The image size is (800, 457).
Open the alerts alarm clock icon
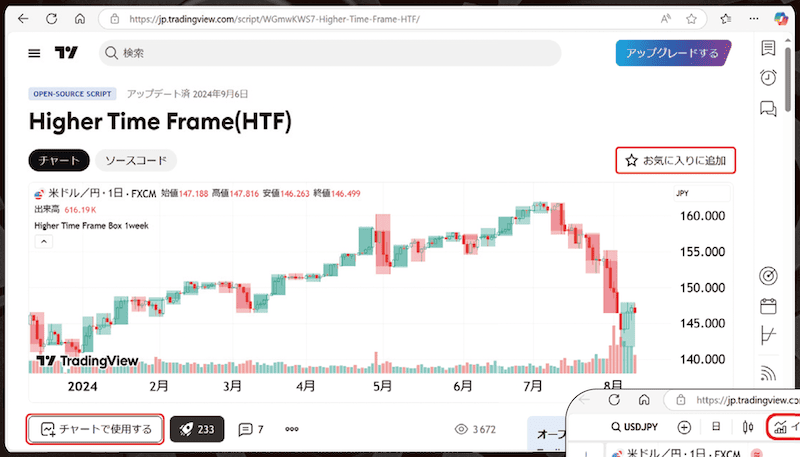(x=768, y=77)
